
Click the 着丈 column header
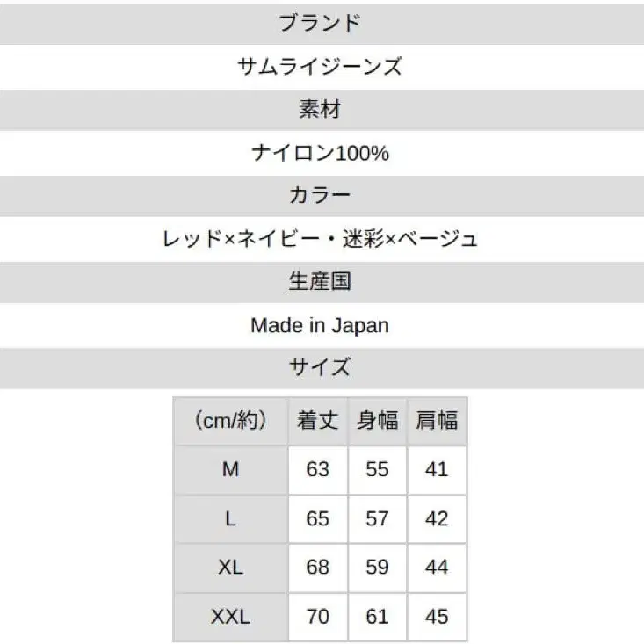[x=318, y=421]
